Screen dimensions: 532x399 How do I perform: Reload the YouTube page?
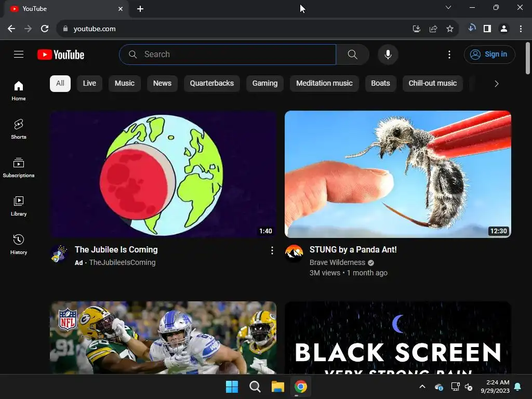pos(45,29)
